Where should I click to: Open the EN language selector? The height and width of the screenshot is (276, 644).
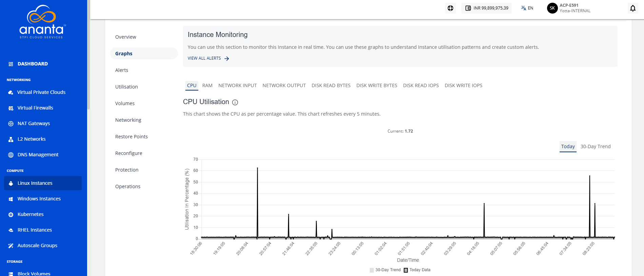(x=527, y=8)
